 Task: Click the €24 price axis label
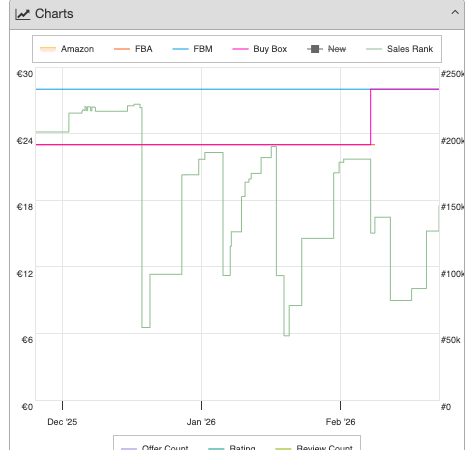(x=25, y=141)
